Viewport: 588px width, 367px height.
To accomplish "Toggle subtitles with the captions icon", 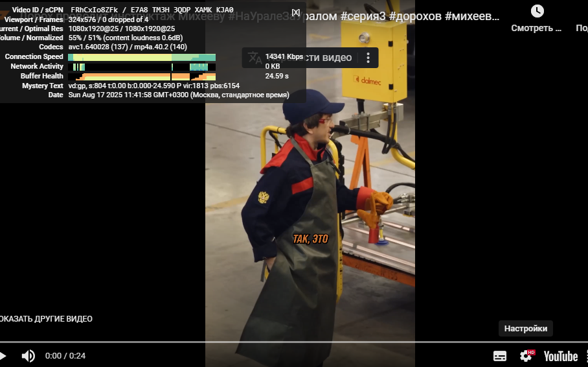I will (x=499, y=356).
